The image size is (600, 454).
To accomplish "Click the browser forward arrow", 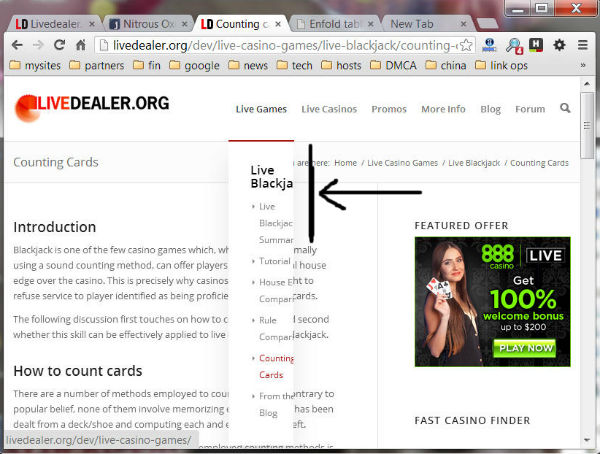I will point(38,45).
